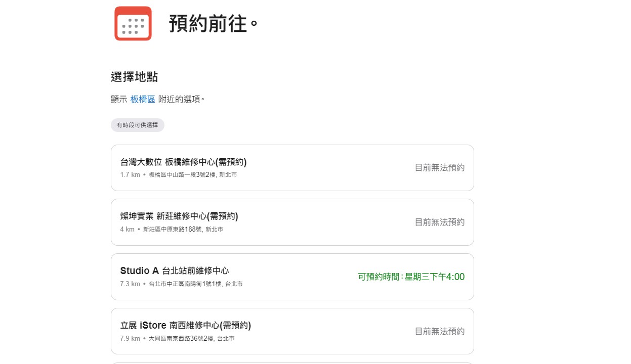
Task: Choose Studio A 台北站前維修中心
Action: click(292, 277)
